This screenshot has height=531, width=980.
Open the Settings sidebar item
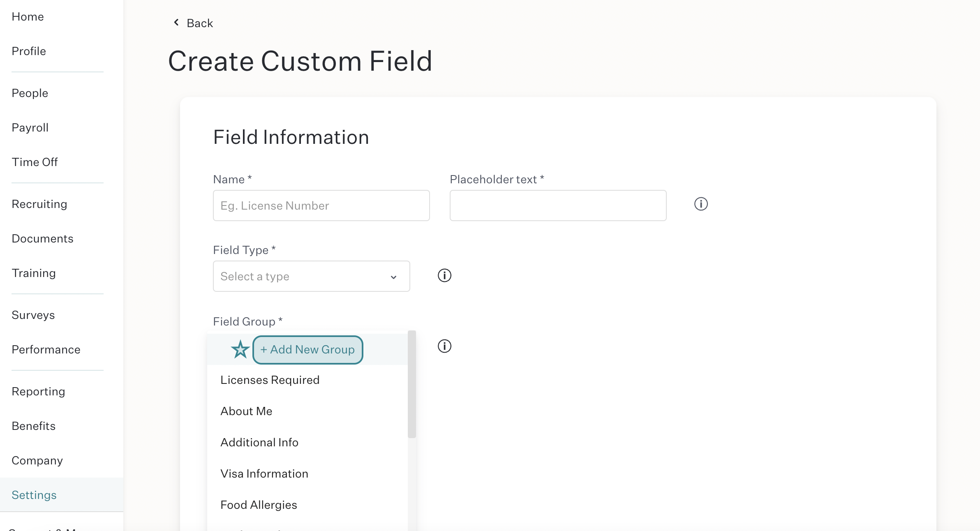(34, 495)
